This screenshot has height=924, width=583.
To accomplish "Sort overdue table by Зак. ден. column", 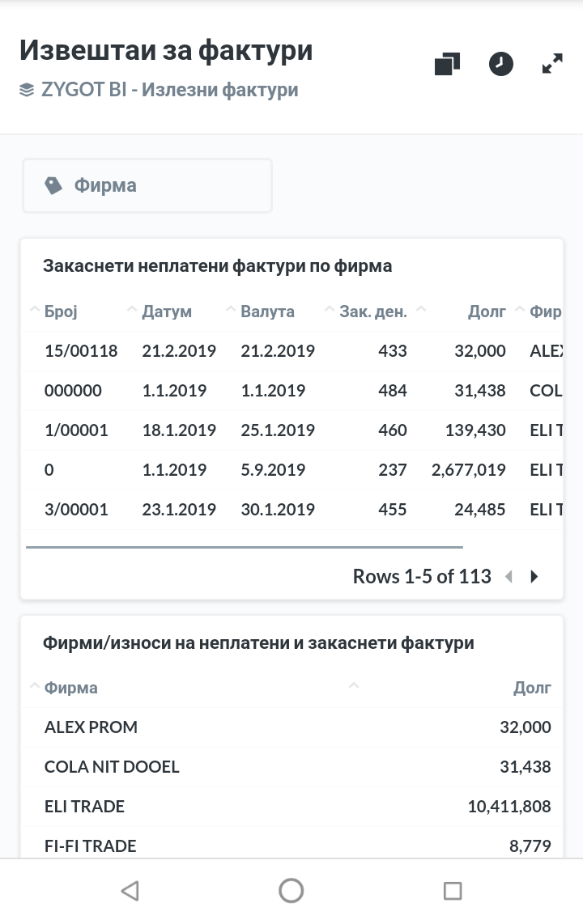I will point(372,312).
